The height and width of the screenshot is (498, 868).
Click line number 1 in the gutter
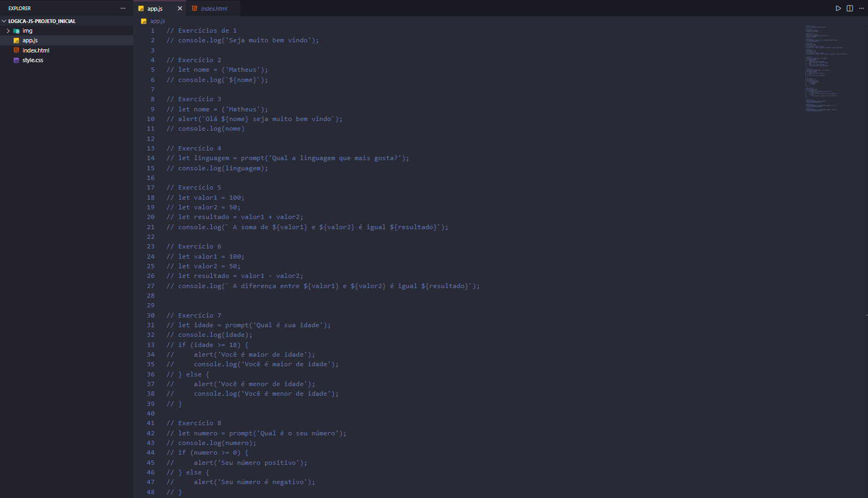pyautogui.click(x=153, y=31)
